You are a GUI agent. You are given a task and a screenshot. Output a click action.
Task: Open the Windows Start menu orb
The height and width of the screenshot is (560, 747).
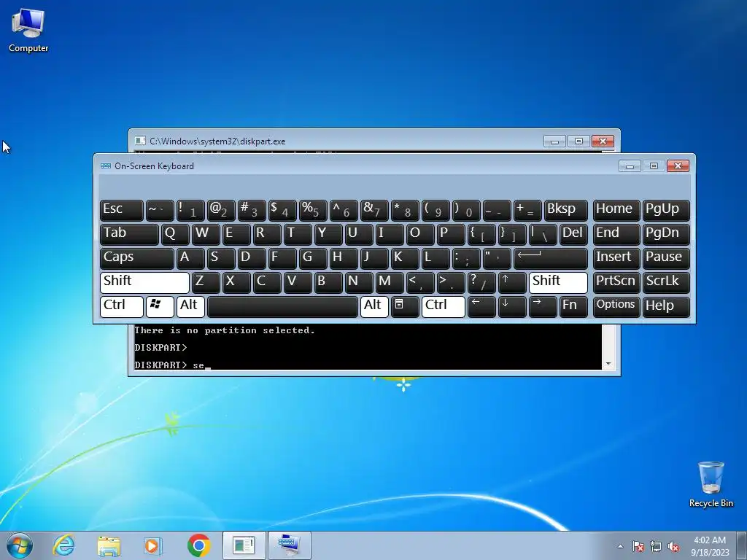(20, 545)
